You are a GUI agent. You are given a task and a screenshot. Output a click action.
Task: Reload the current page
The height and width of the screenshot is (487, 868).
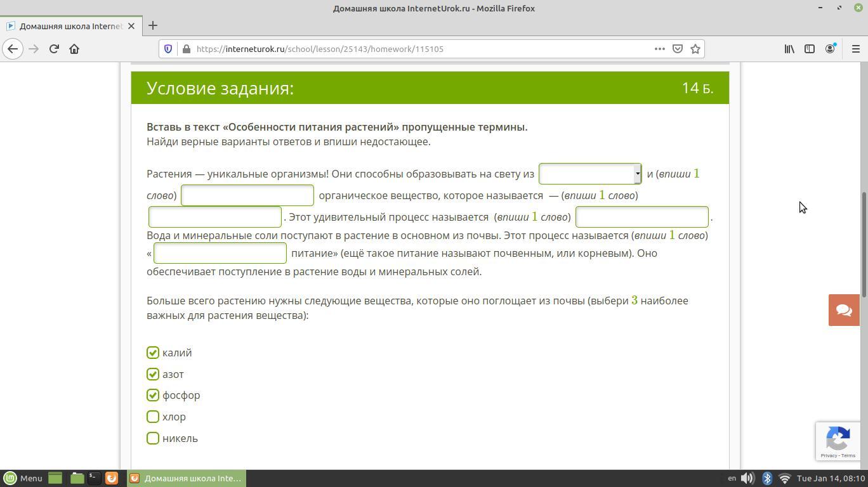tap(54, 49)
